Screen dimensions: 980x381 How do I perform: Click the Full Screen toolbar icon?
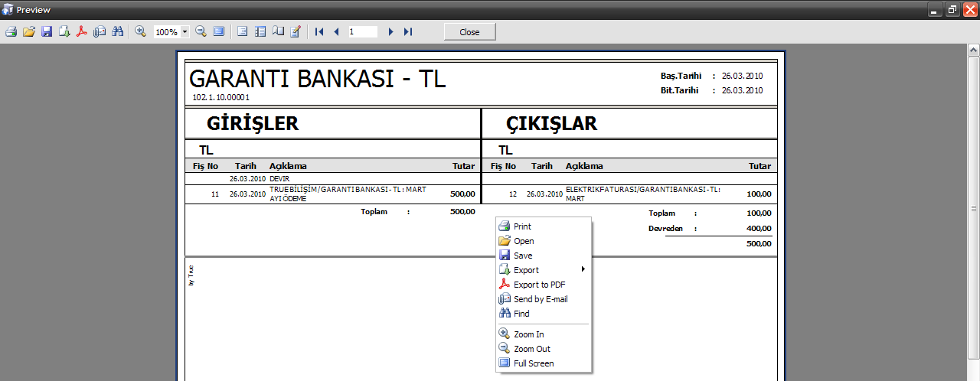point(219,31)
